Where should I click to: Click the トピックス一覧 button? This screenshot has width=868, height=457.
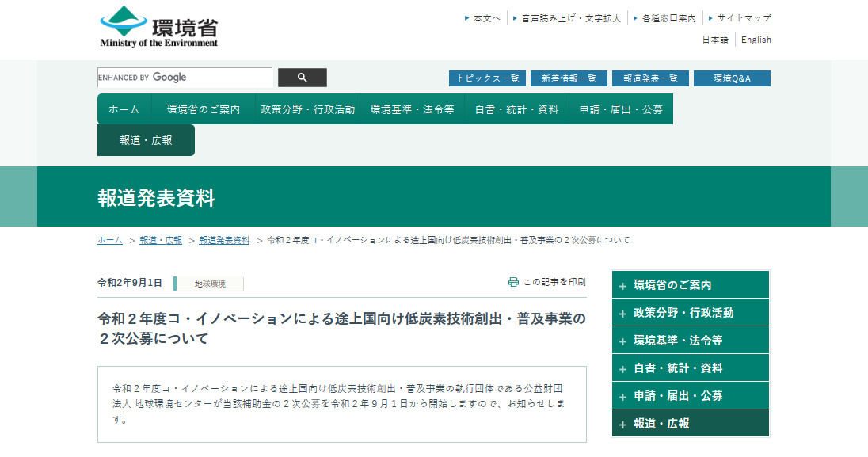487,78
